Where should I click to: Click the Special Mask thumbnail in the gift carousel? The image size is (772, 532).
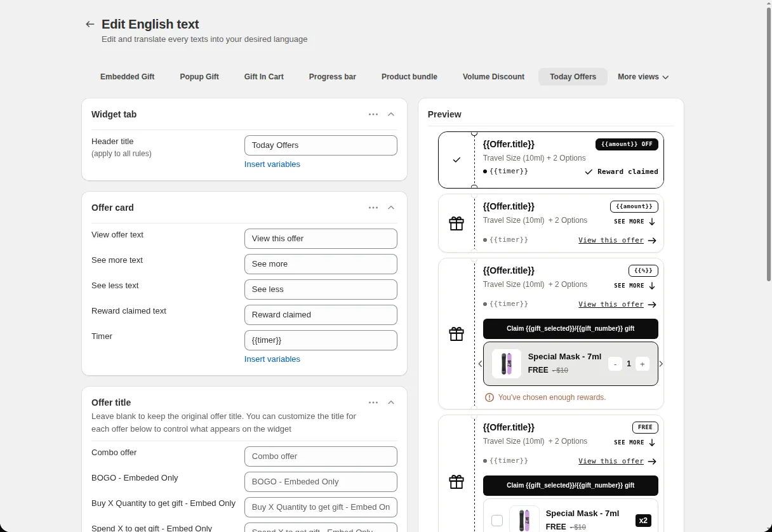(x=507, y=364)
